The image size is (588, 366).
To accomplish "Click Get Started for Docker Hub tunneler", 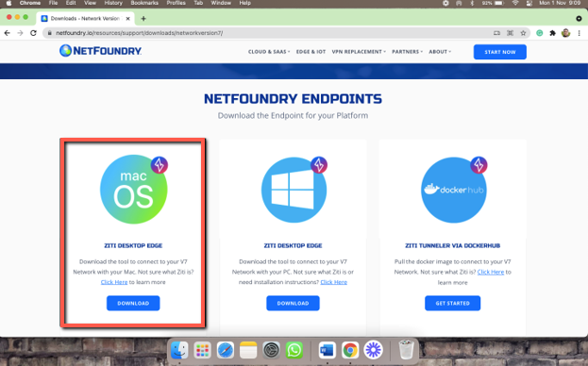I will (453, 303).
